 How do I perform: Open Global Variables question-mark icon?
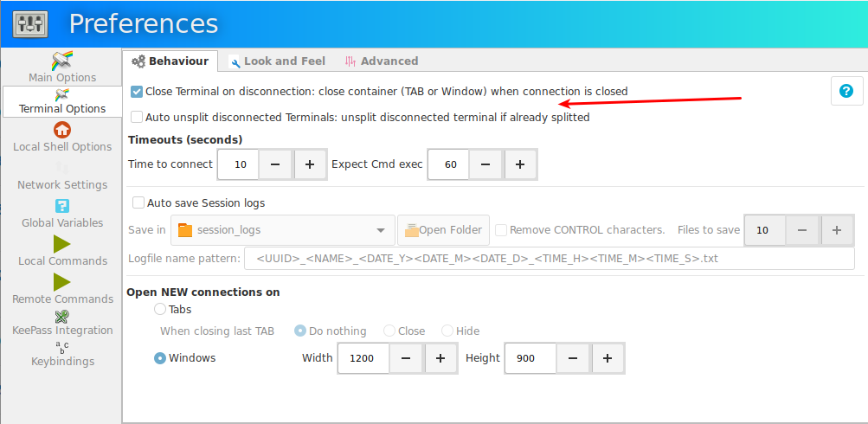pyautogui.click(x=62, y=206)
